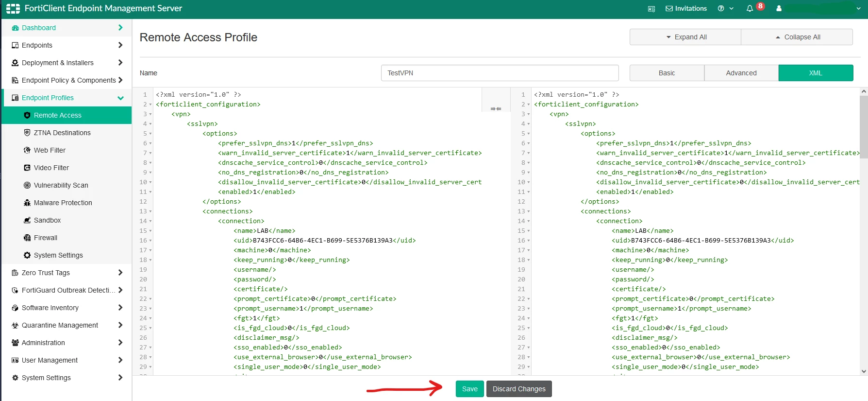868x401 pixels.
Task: Switch to the Advanced tab
Action: (741, 73)
